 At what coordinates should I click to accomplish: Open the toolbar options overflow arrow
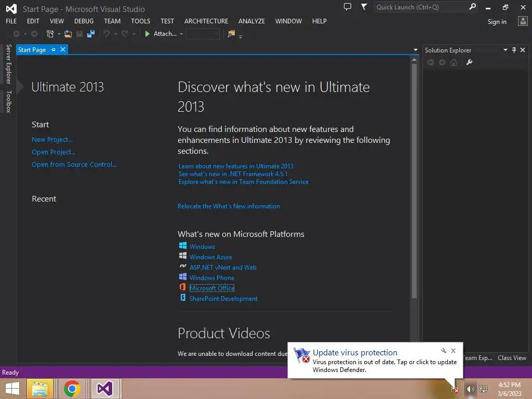pyautogui.click(x=241, y=36)
